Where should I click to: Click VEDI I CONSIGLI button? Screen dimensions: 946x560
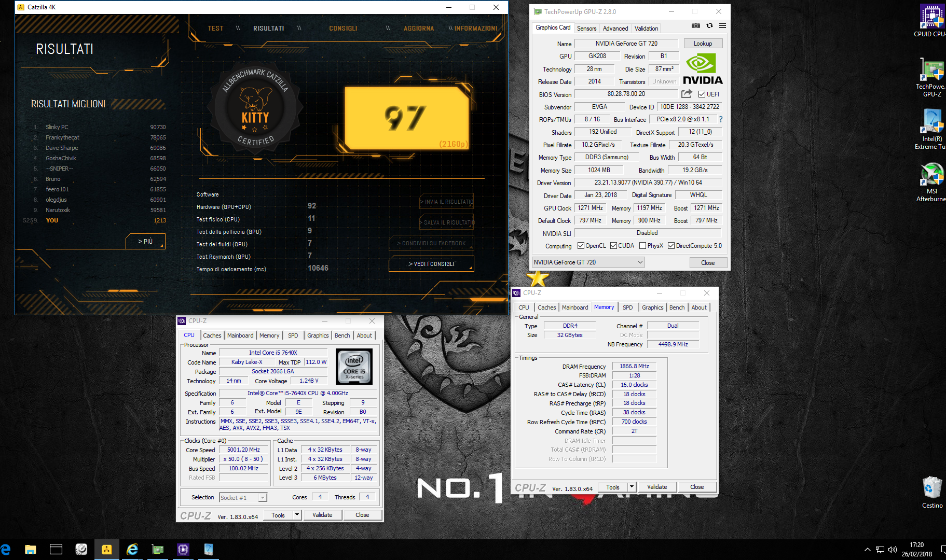(x=431, y=264)
